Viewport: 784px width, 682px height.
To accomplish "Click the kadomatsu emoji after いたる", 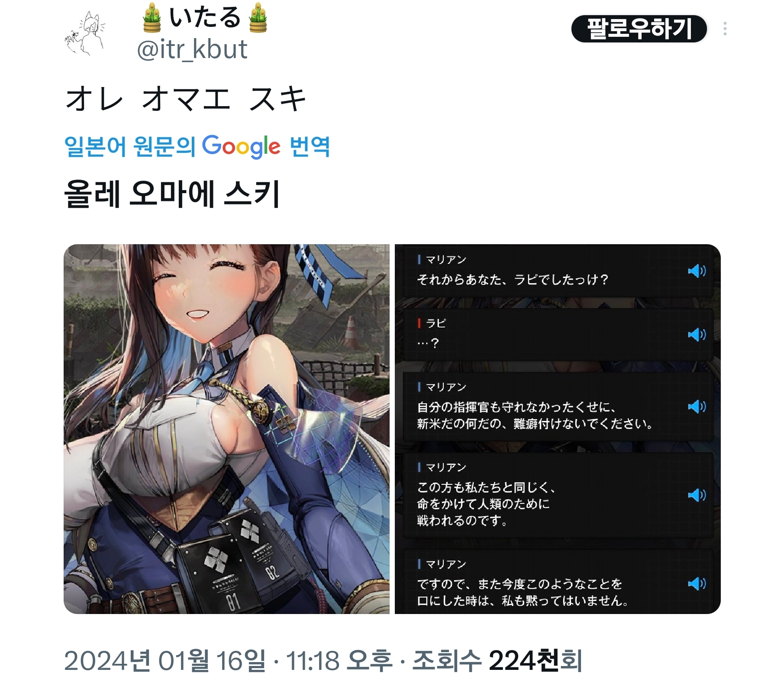I will (258, 18).
